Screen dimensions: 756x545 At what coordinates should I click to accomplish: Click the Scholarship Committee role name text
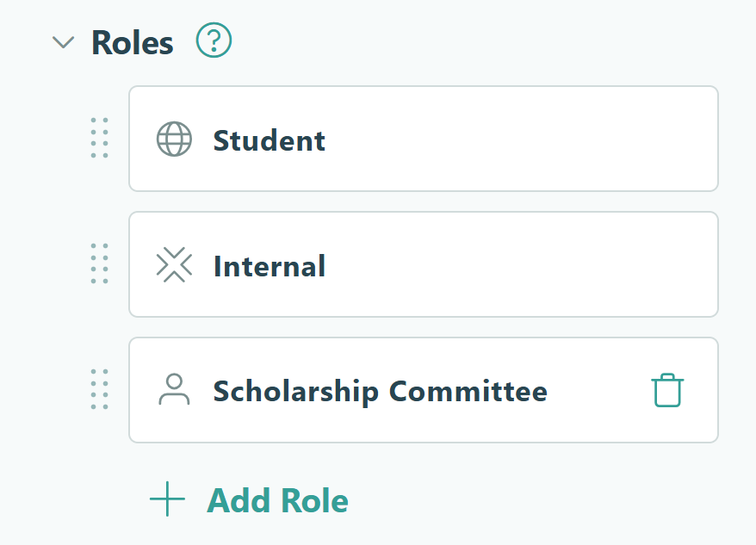coord(380,391)
